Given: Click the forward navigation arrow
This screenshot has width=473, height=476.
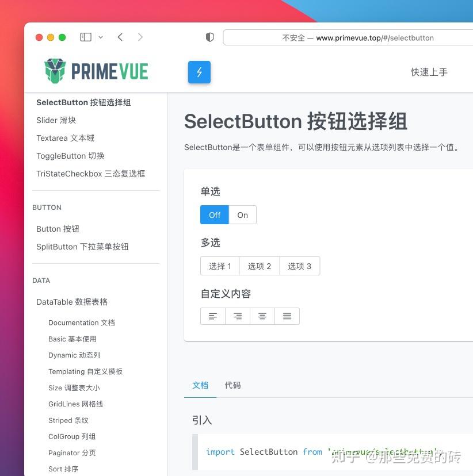Looking at the screenshot, I should pos(141,36).
